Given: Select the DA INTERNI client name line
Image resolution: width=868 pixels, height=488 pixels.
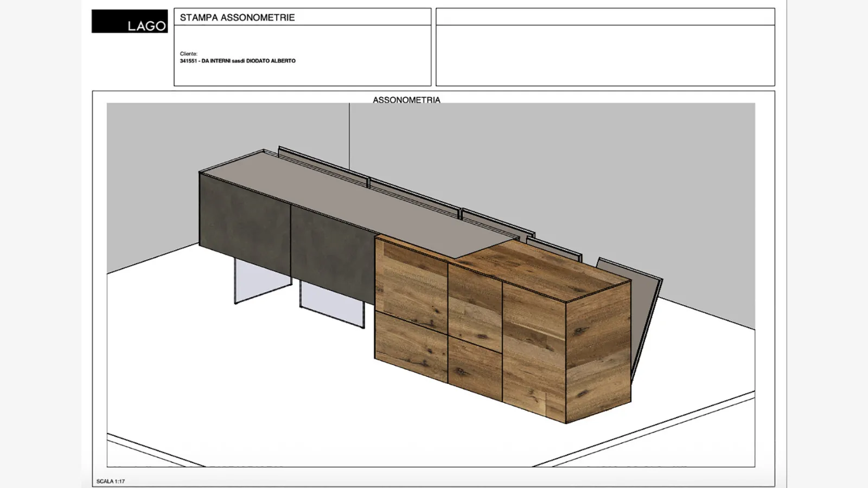Looking at the screenshot, I should pos(238,61).
